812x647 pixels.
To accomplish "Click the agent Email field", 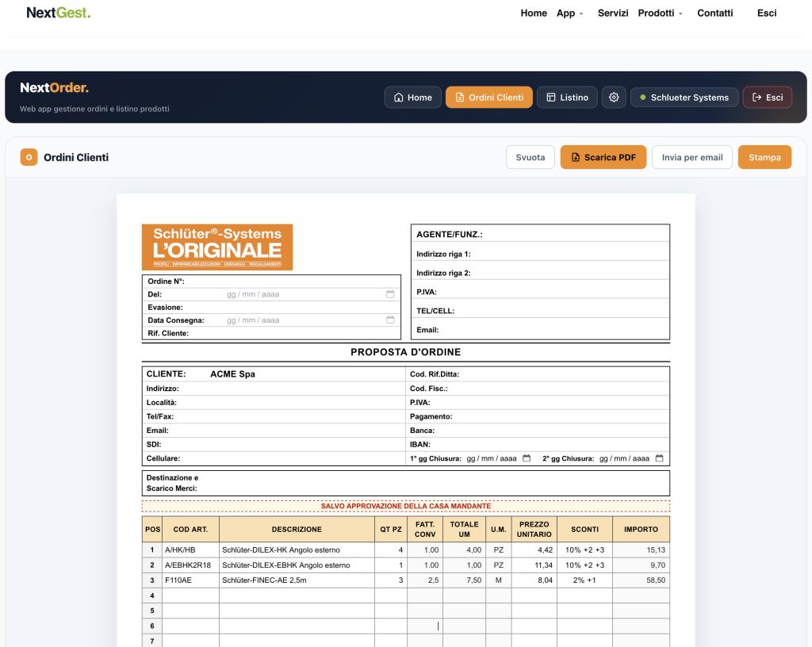I will [x=554, y=330].
